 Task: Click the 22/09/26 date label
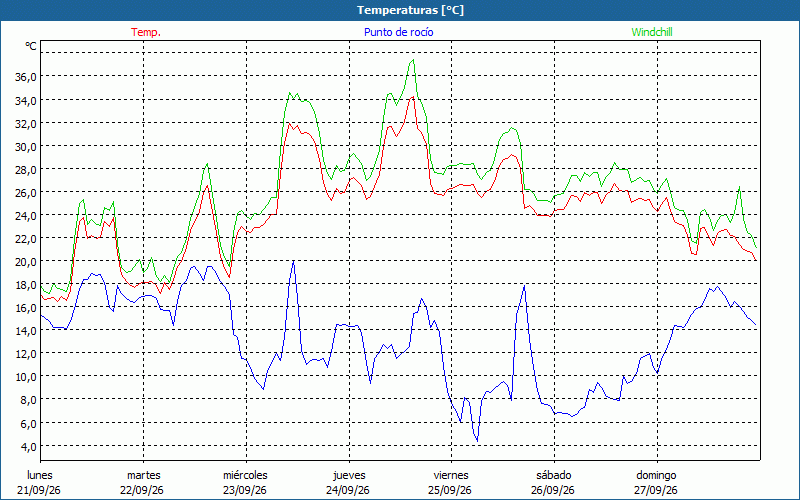click(x=142, y=490)
